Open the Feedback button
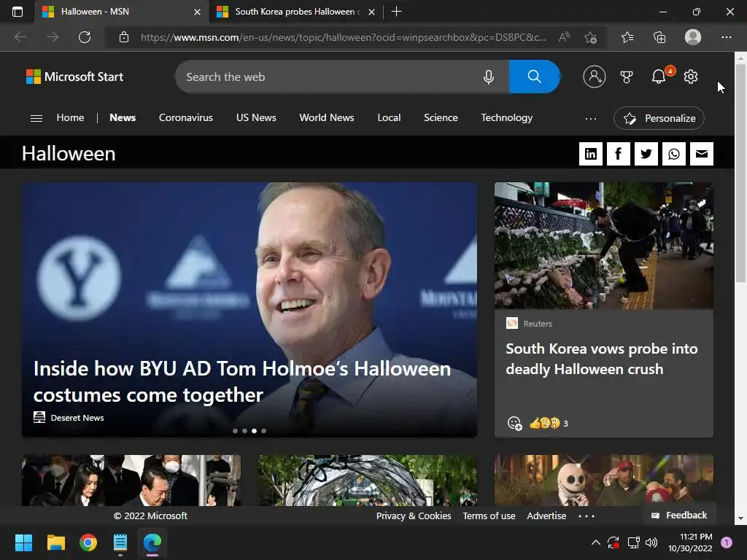 [x=679, y=516]
